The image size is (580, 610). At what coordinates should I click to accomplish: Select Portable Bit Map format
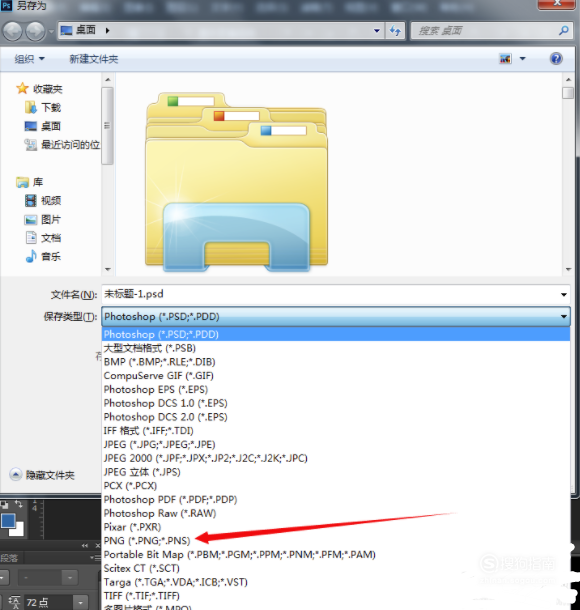(336, 554)
